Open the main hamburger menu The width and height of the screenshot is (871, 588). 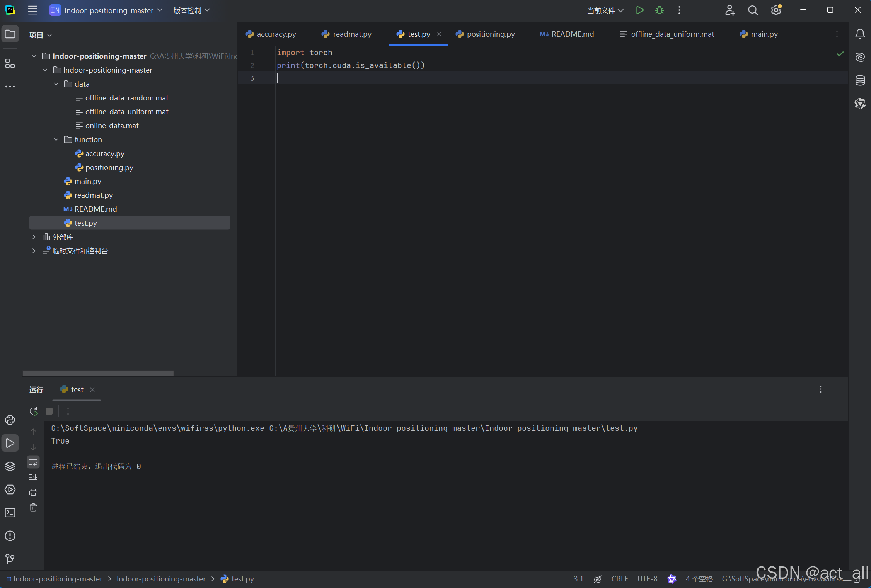[x=32, y=10]
